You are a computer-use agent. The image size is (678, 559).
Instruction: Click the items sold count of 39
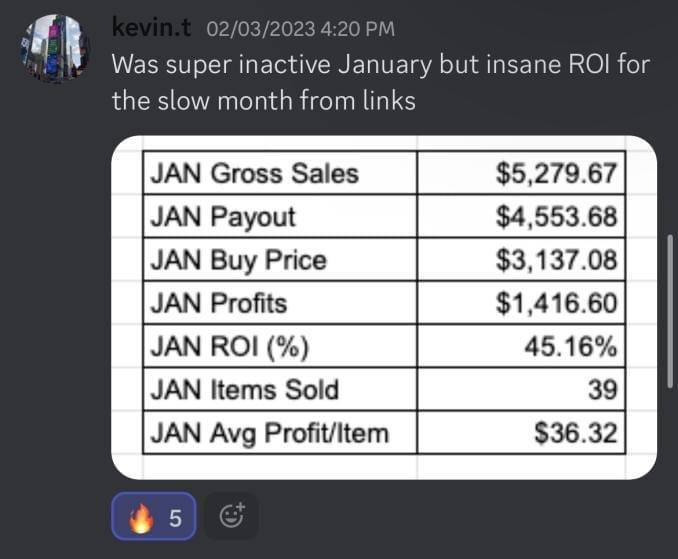(x=601, y=390)
